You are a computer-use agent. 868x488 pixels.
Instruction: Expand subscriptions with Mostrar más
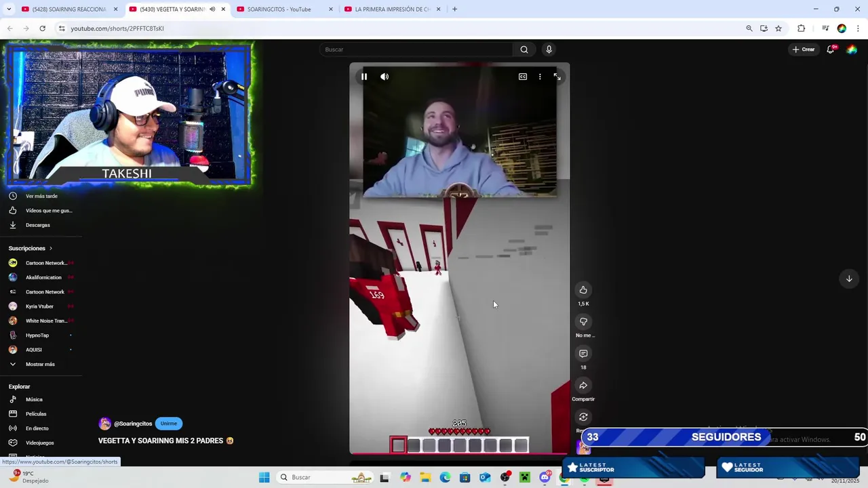(x=40, y=364)
